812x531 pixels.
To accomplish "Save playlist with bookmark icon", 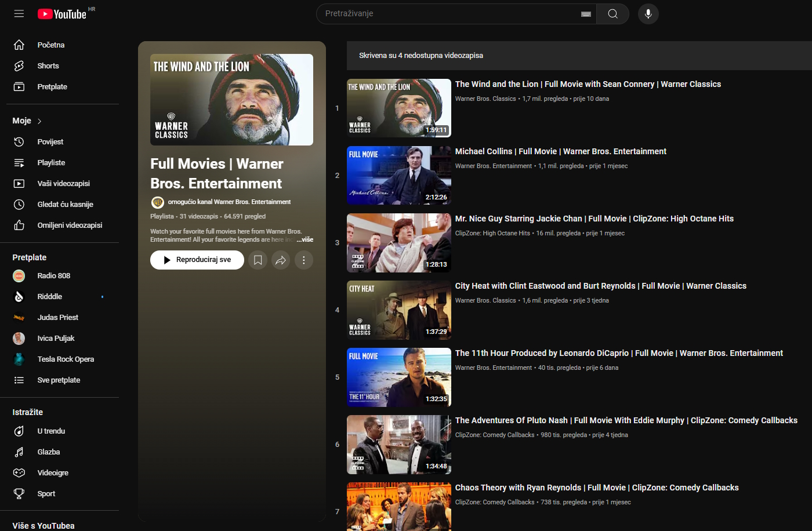I will [258, 260].
